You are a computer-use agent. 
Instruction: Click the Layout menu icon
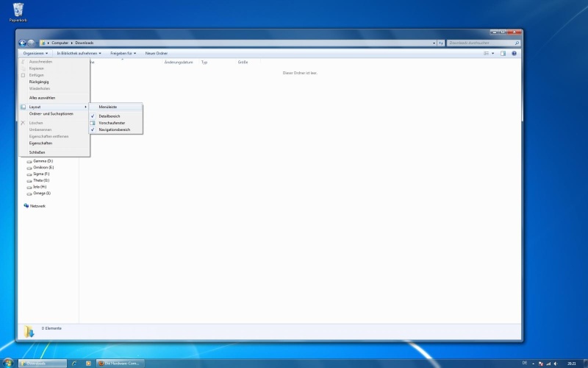24,107
